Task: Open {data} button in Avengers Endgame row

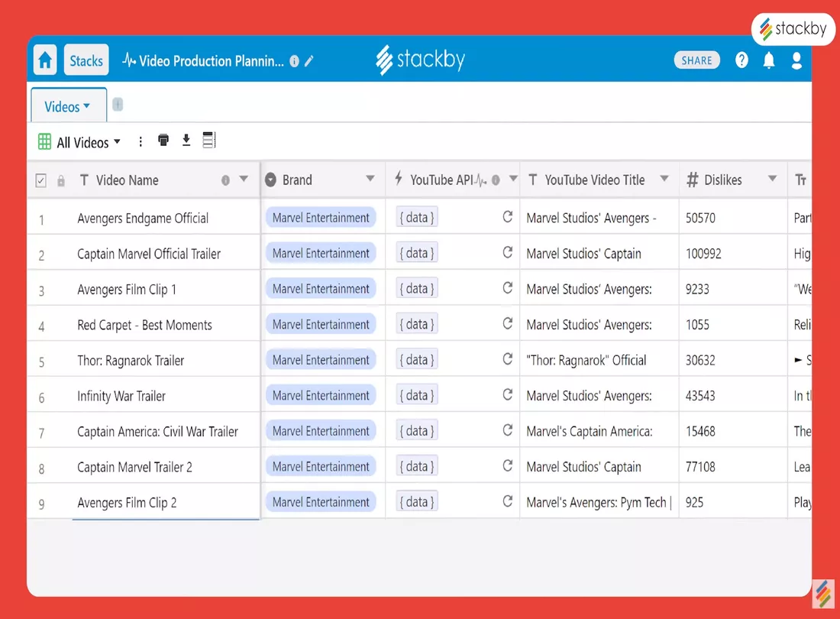Action: click(417, 217)
